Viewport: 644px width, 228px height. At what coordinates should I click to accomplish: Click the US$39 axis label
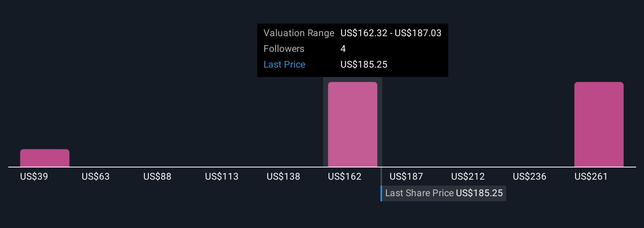(x=34, y=177)
